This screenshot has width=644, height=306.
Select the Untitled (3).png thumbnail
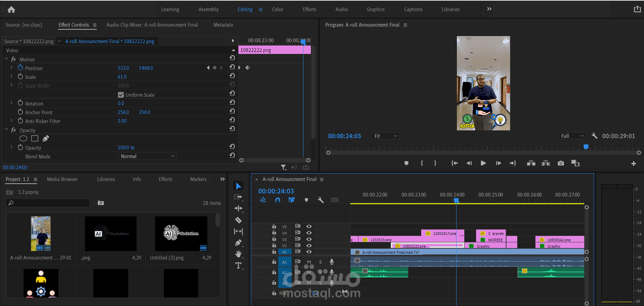tap(181, 234)
